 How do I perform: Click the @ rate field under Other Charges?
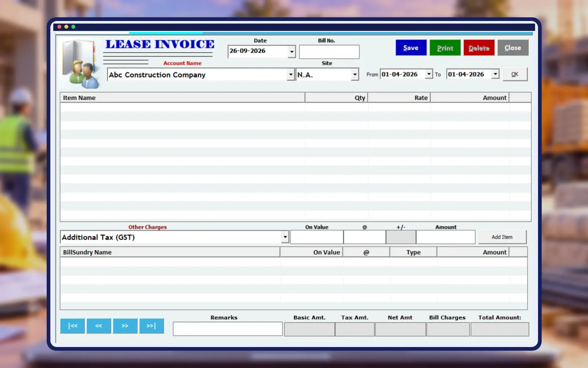(365, 237)
